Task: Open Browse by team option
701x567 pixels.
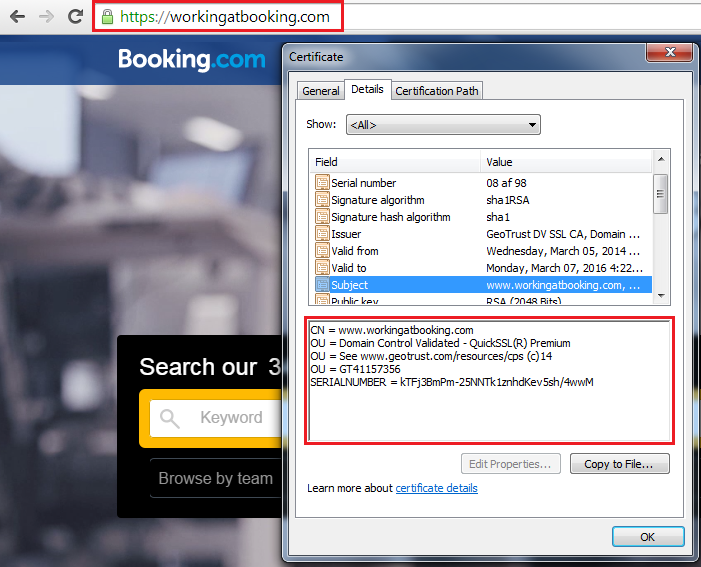Action: (x=215, y=478)
